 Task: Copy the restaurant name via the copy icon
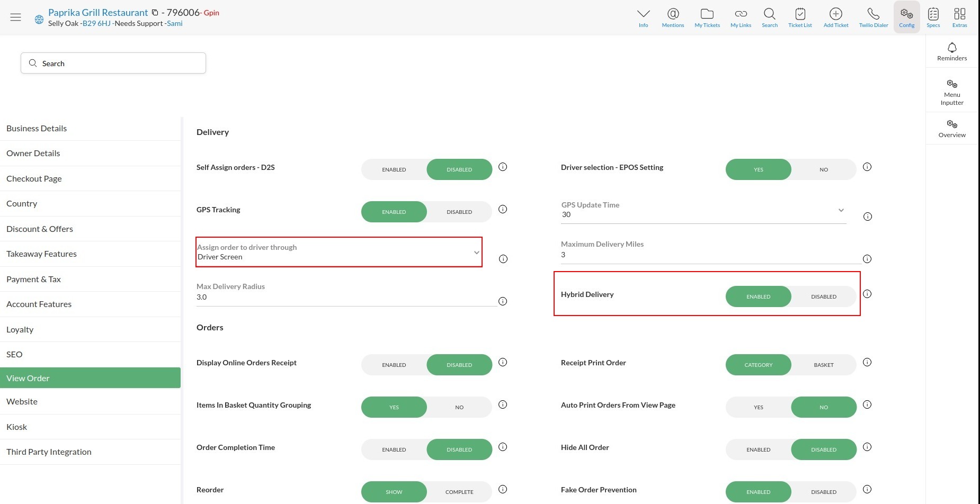coord(155,12)
